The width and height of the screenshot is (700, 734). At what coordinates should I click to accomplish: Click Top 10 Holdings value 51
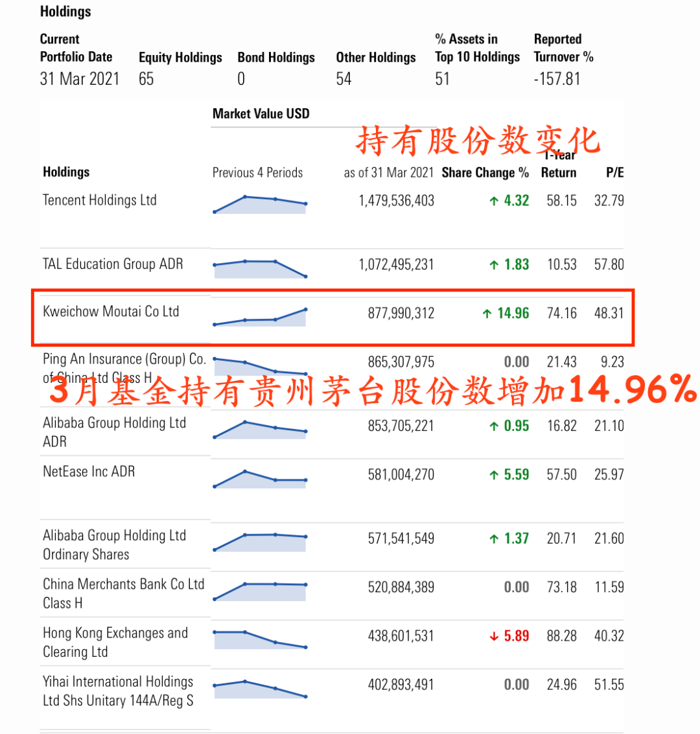pyautogui.click(x=442, y=78)
